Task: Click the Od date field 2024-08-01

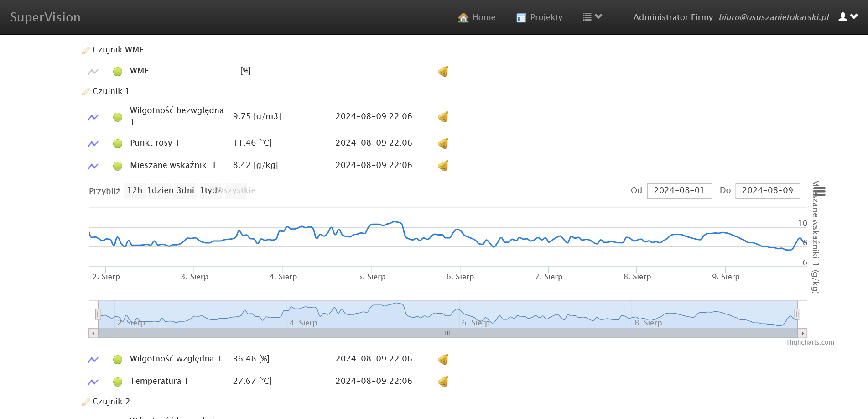Action: (679, 190)
